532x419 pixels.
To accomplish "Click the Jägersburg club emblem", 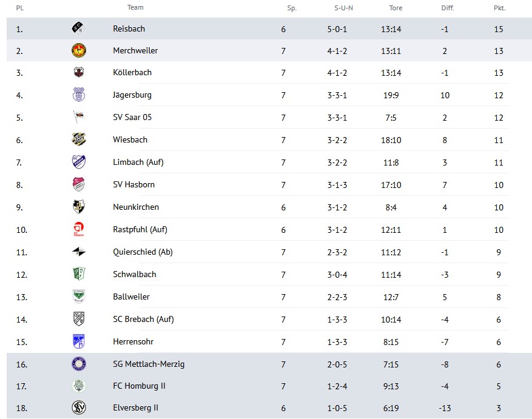I will [x=79, y=95].
